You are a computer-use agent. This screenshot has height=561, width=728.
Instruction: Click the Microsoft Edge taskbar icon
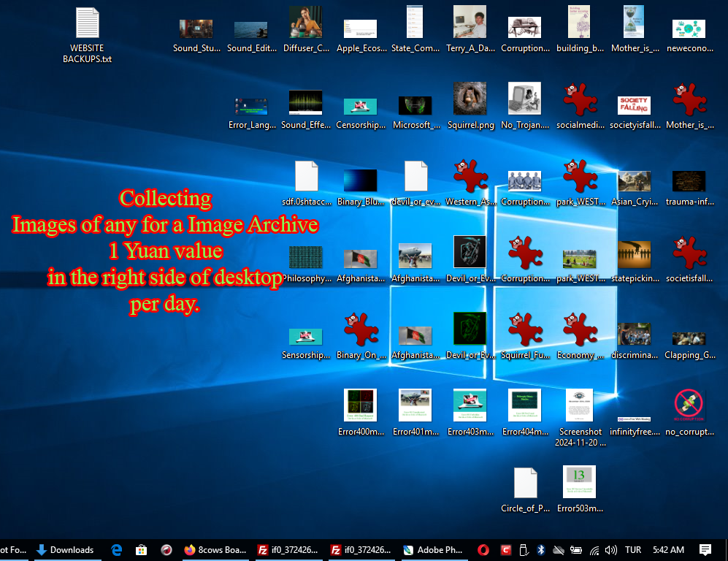click(x=117, y=550)
